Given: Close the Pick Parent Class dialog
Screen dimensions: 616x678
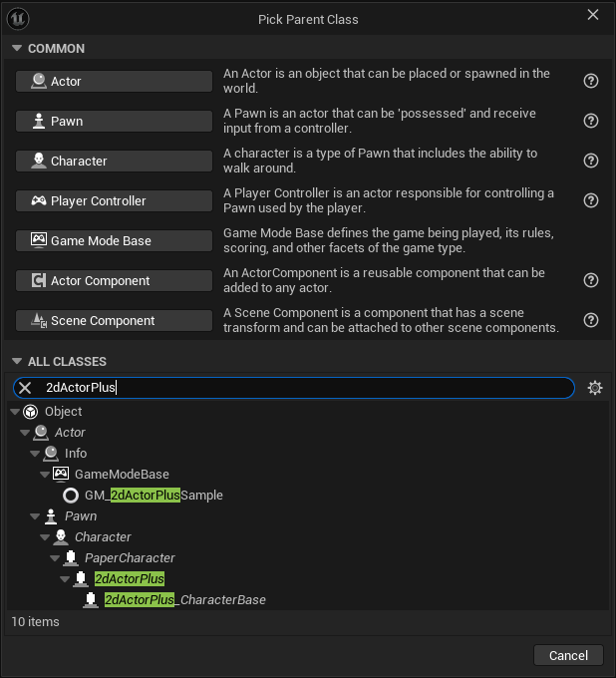Looking at the screenshot, I should point(593,15).
